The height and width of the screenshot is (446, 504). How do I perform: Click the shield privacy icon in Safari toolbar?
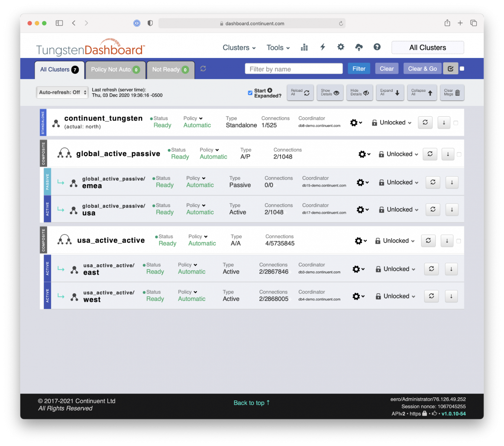point(150,23)
